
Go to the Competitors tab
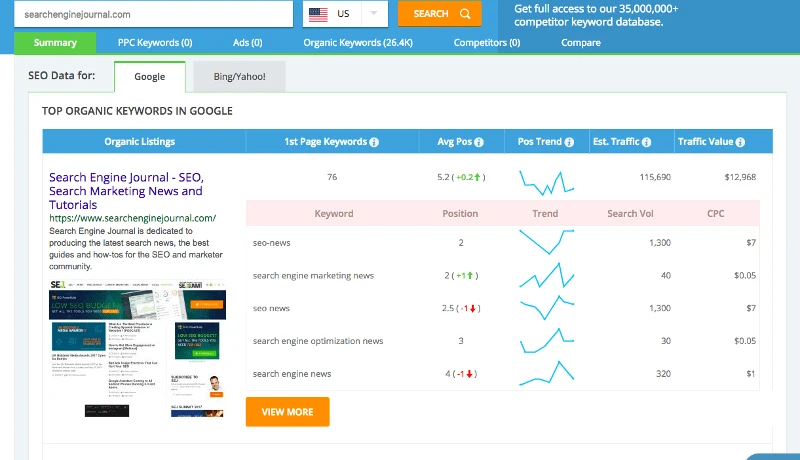click(x=487, y=43)
